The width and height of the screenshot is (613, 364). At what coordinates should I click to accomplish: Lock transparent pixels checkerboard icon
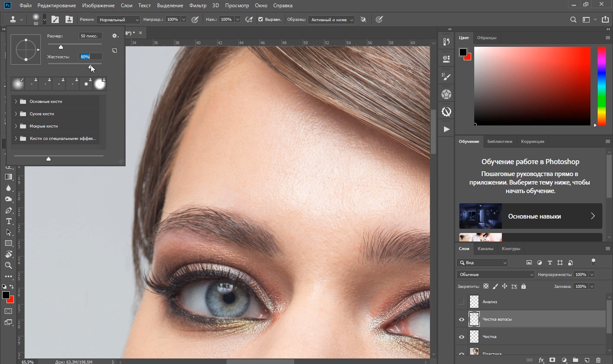pyautogui.click(x=486, y=287)
